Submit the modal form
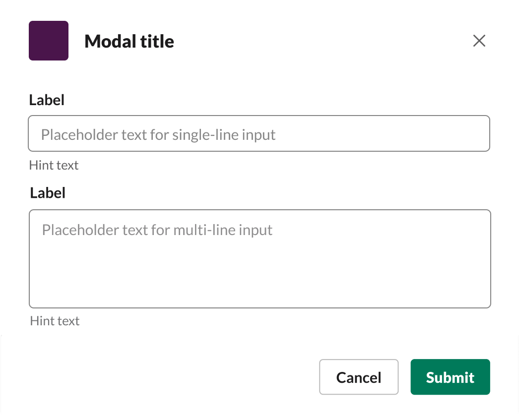Screen dimensions: 519x420 (450, 377)
